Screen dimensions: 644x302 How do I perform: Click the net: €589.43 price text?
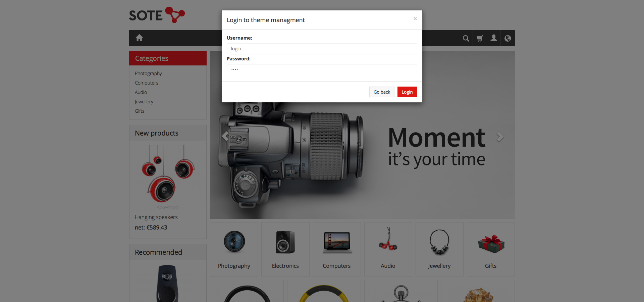151,228
